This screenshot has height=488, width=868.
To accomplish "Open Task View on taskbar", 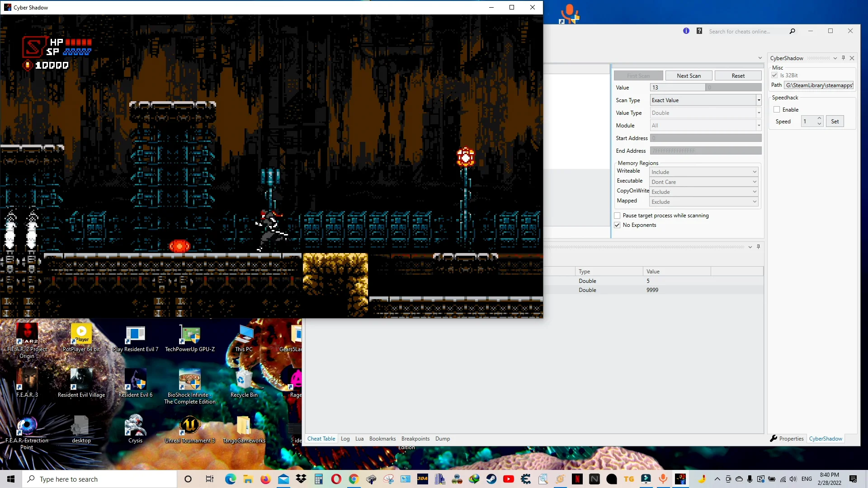I will 209,479.
